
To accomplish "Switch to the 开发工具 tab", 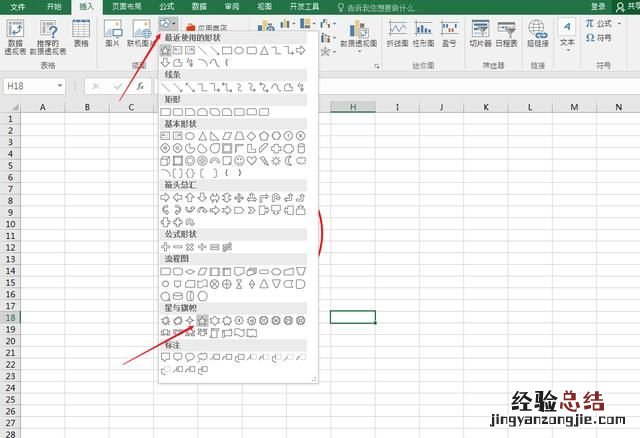I will 304,7.
